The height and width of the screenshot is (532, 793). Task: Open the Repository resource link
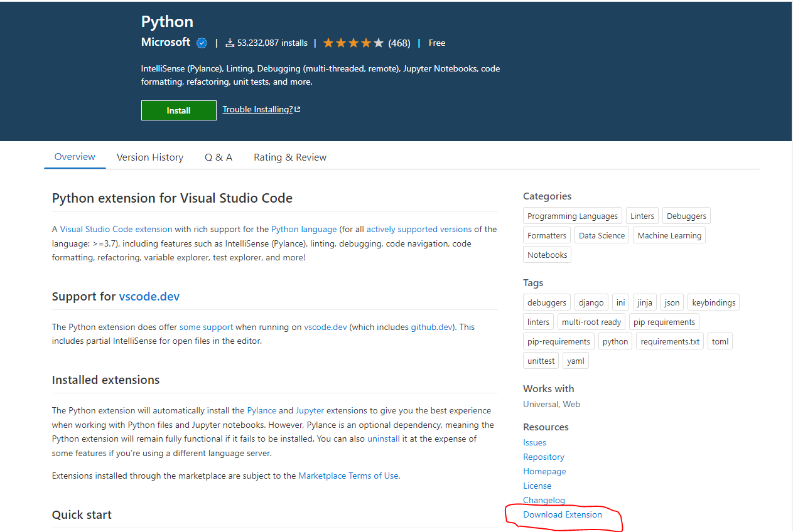(544, 457)
